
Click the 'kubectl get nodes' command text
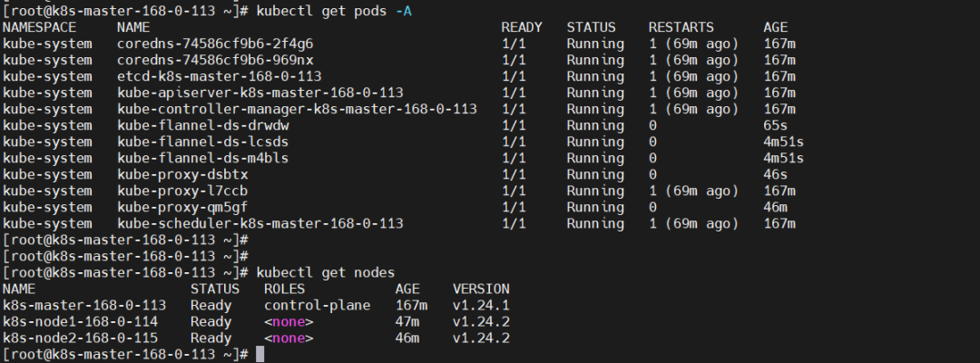(326, 272)
